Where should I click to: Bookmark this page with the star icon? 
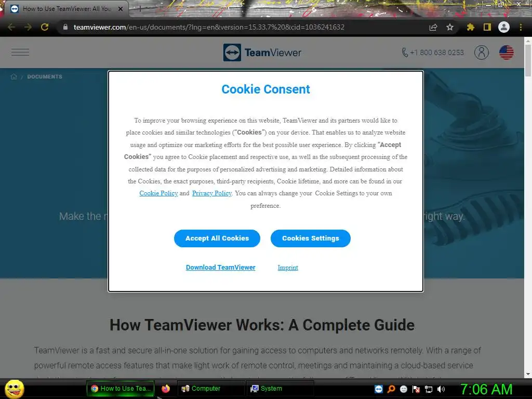click(450, 27)
